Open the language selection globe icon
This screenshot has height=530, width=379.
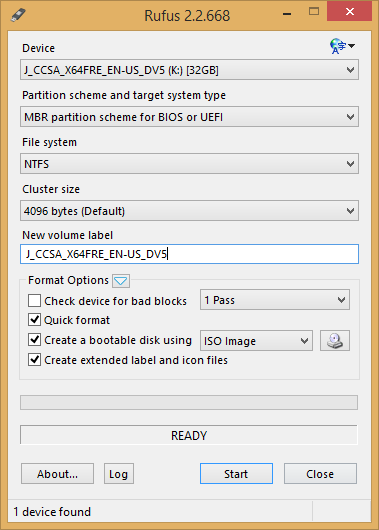342,46
